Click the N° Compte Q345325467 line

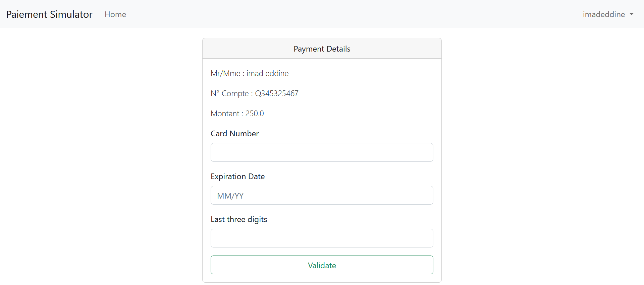coord(254,93)
